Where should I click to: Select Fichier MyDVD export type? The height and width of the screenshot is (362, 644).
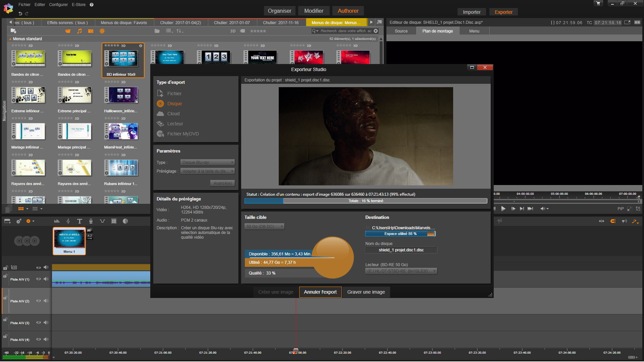[x=178, y=134]
